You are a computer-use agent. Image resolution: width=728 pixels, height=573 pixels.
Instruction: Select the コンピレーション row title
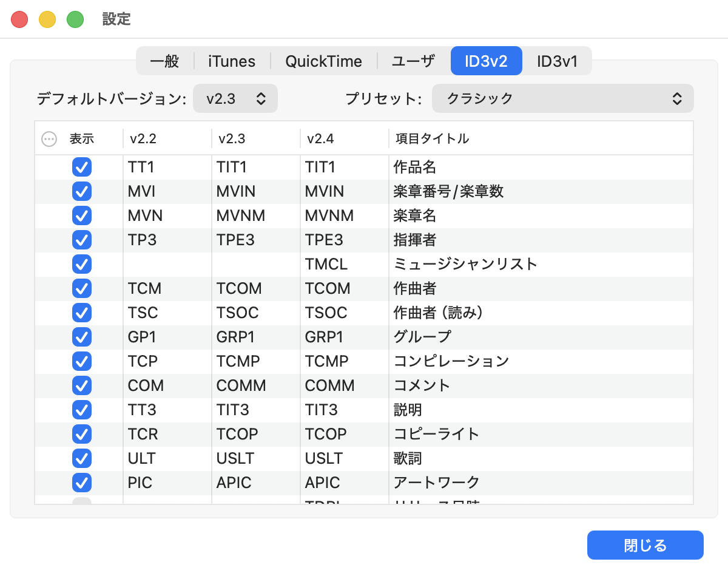[451, 361]
